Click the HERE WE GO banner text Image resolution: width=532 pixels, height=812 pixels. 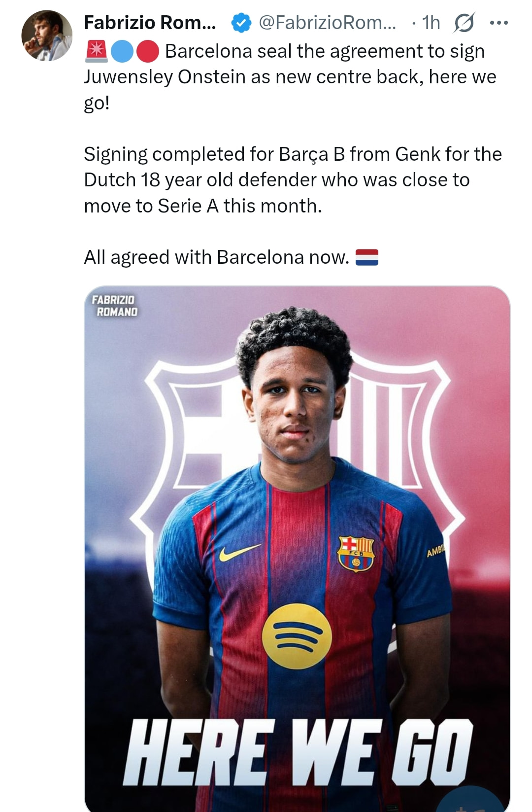coord(298,752)
